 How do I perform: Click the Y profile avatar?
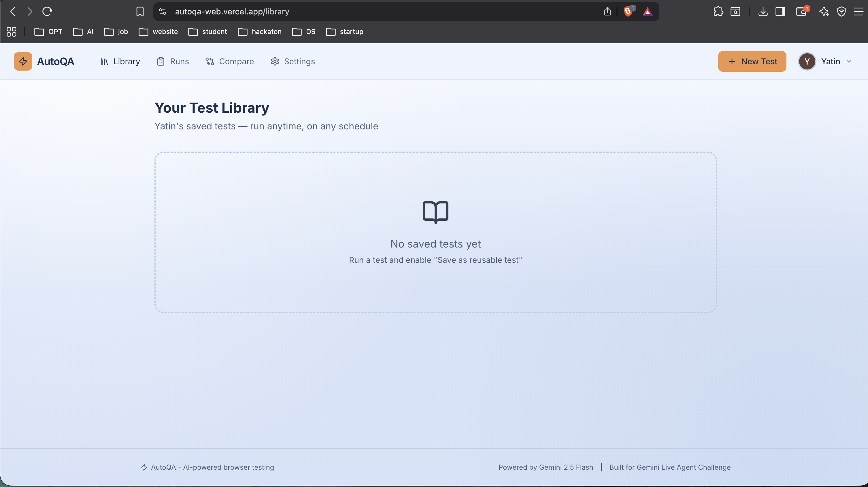click(807, 61)
